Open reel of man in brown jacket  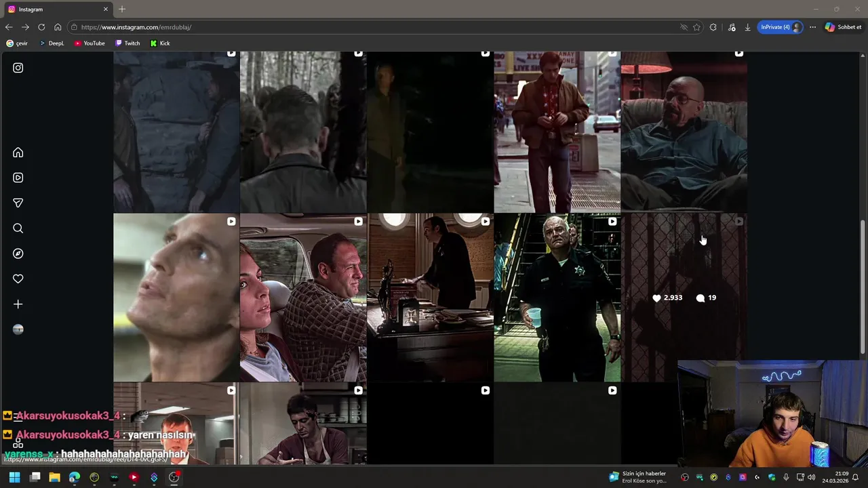point(557,132)
